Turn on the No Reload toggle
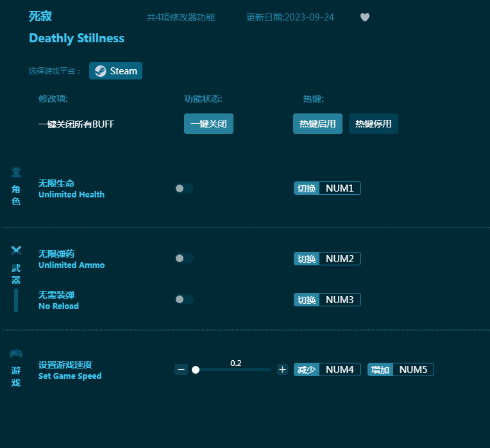This screenshot has height=448, width=490. pos(184,299)
